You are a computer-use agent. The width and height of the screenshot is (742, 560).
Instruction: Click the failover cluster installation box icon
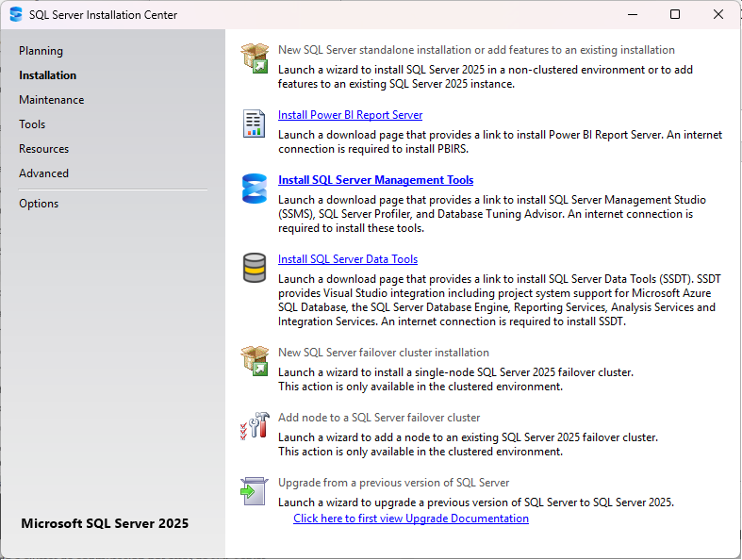[x=255, y=361]
